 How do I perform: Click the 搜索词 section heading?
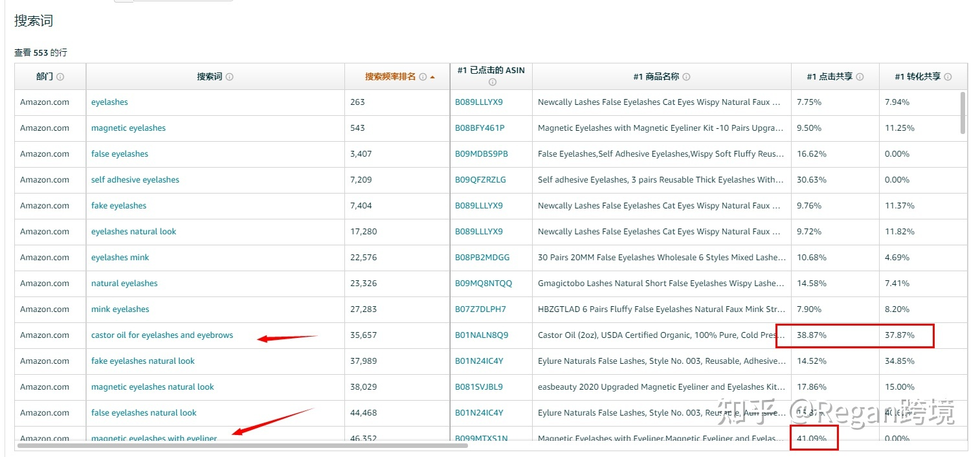pos(34,21)
